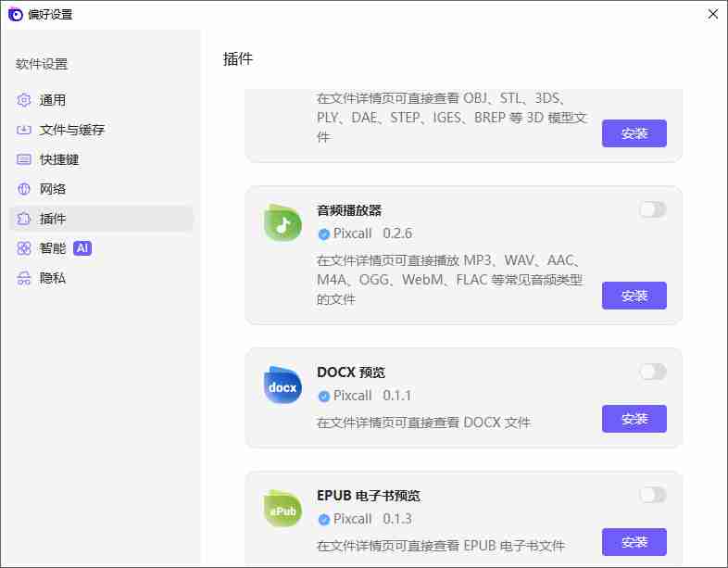Image resolution: width=728 pixels, height=568 pixels.
Task: Click the green ePub plugin icon
Action: pyautogui.click(x=282, y=509)
